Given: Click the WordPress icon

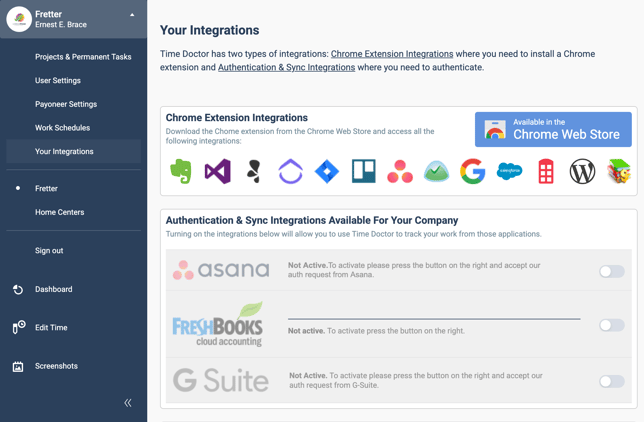Looking at the screenshot, I should coord(582,171).
